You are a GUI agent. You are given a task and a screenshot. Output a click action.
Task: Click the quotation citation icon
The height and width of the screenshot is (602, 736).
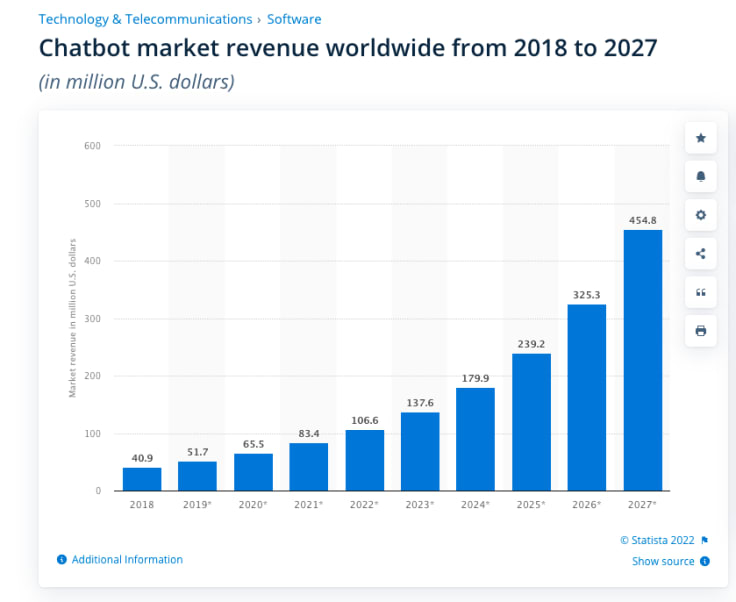click(700, 292)
